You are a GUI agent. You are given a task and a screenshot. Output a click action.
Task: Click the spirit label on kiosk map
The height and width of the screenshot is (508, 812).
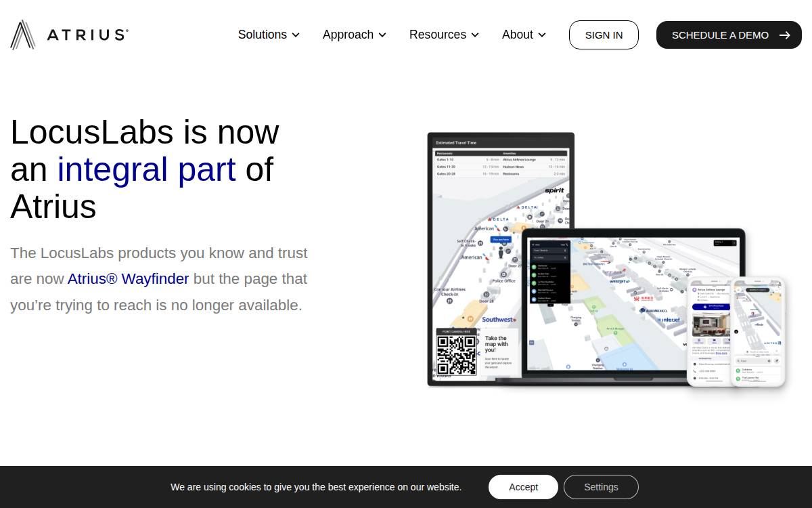[554, 191]
